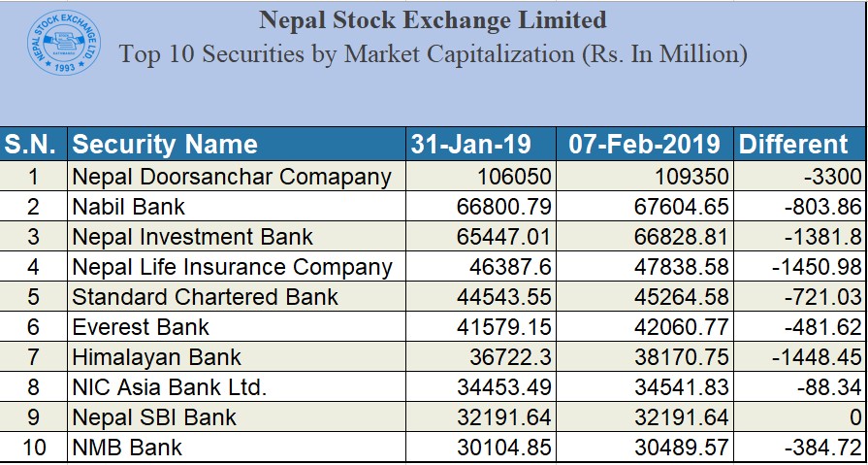Select the Himalayan Bank cell
This screenshot has width=868, height=465.
[237, 356]
